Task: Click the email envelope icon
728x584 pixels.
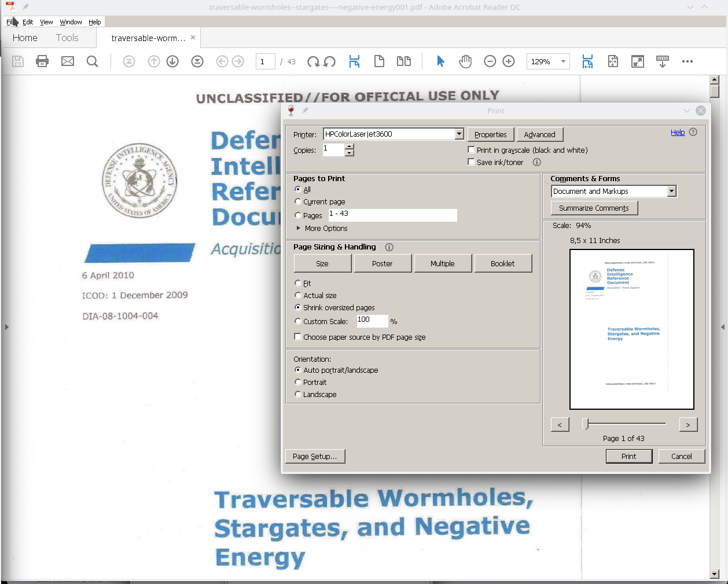Action: [68, 61]
